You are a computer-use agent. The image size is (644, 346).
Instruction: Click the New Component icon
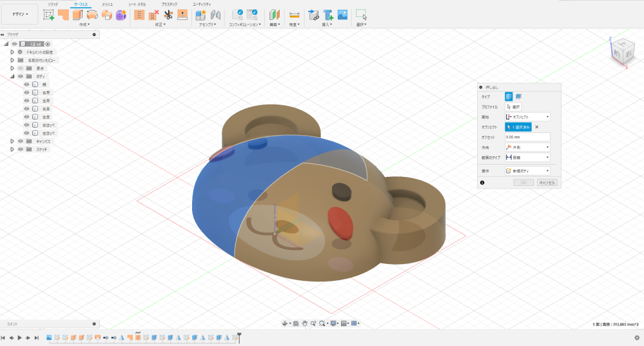(x=200, y=15)
